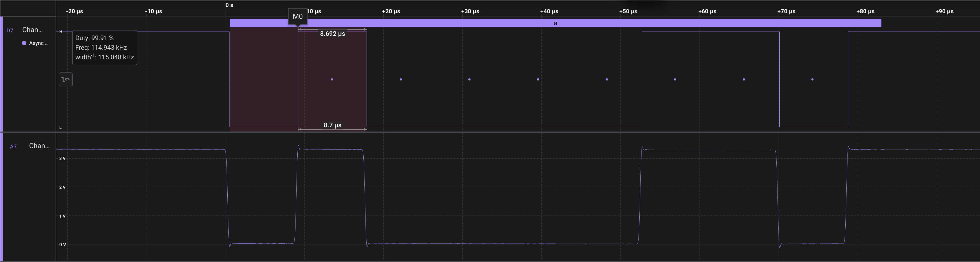Screen dimensions: 980x262
Task: Click the Duty 99.91 % readout
Action: click(94, 38)
